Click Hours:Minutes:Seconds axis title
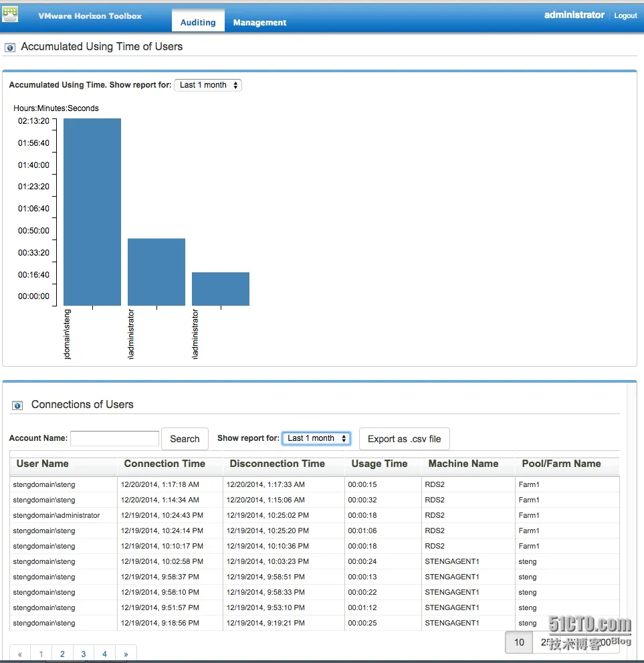 point(56,108)
